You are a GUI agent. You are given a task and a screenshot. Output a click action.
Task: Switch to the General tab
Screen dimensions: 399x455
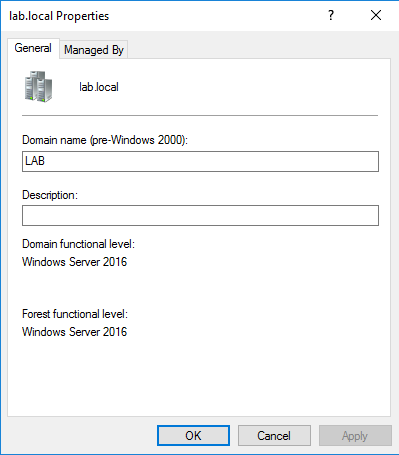pyautogui.click(x=33, y=48)
